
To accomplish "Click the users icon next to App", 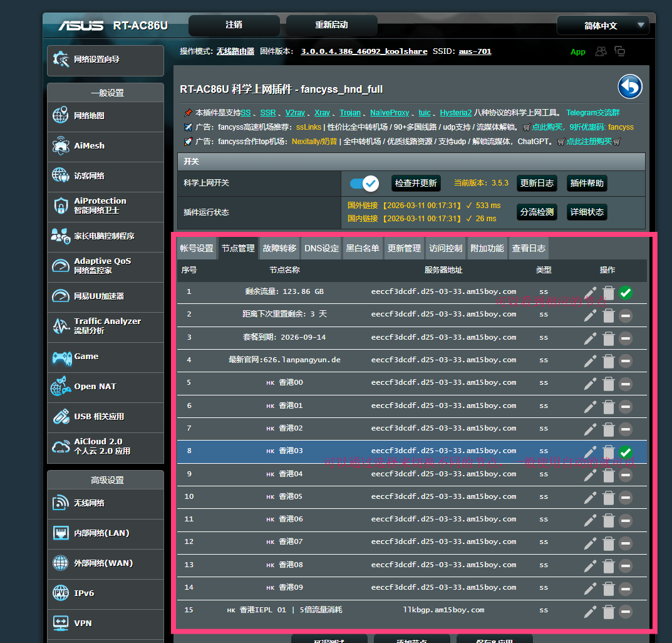I will pyautogui.click(x=601, y=51).
